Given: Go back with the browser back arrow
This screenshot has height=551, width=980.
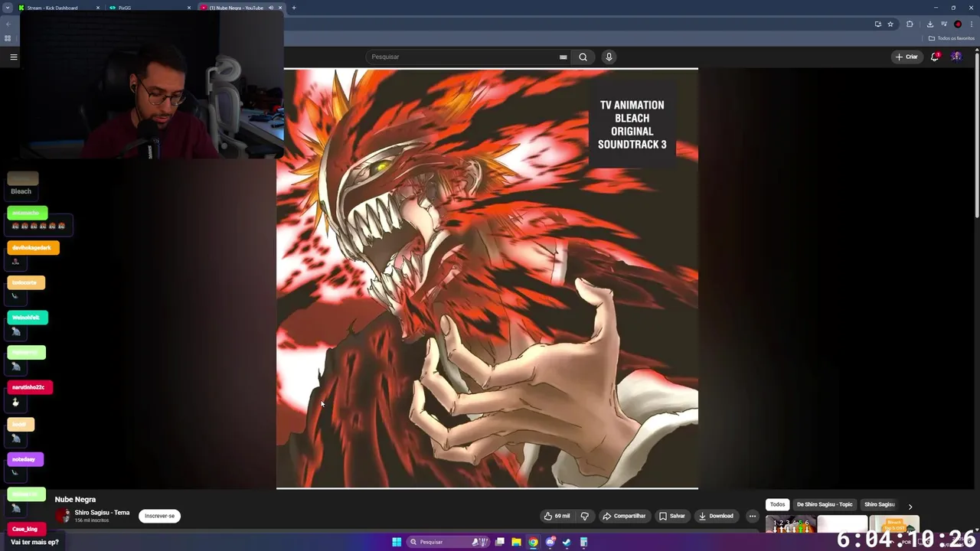Looking at the screenshot, I should pyautogui.click(x=8, y=24).
